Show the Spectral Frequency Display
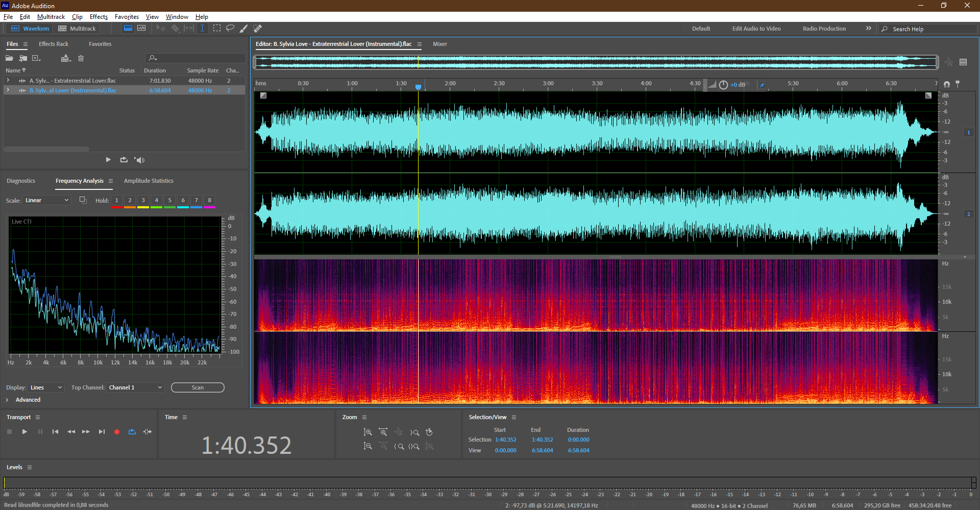 pos(128,29)
